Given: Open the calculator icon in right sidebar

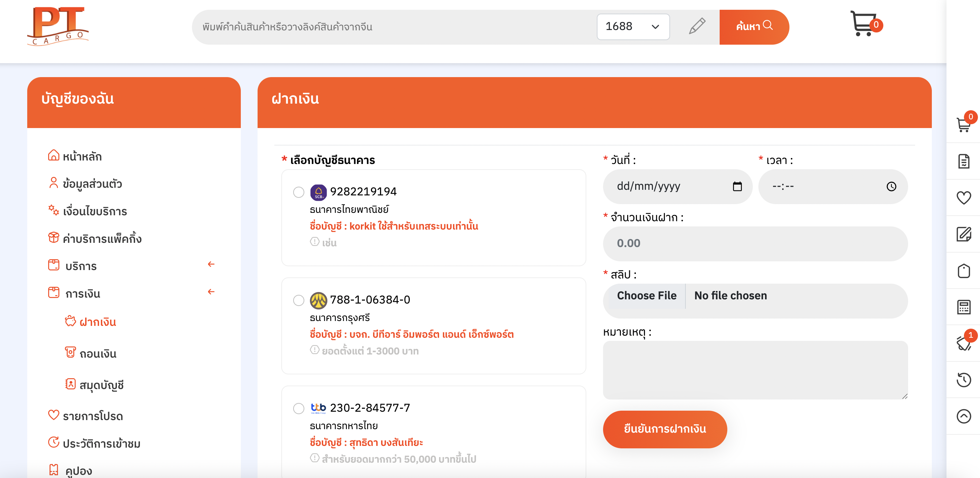Looking at the screenshot, I should coord(964,307).
